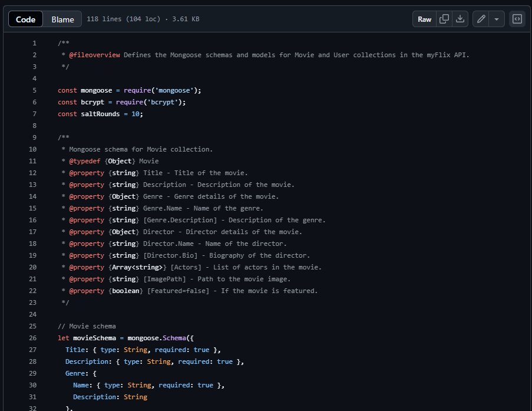
Task: Switch to the Code view tab
Action: [x=25, y=19]
